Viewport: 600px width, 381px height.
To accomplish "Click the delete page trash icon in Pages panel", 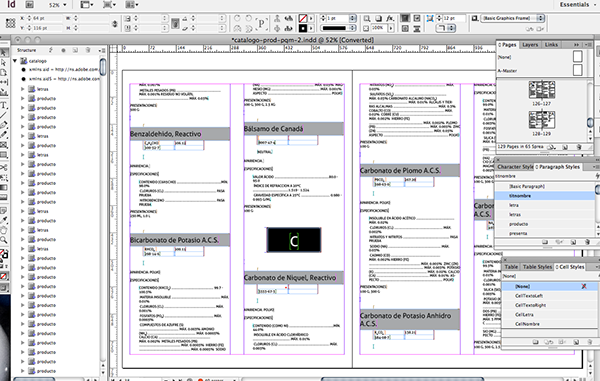I will coord(579,147).
